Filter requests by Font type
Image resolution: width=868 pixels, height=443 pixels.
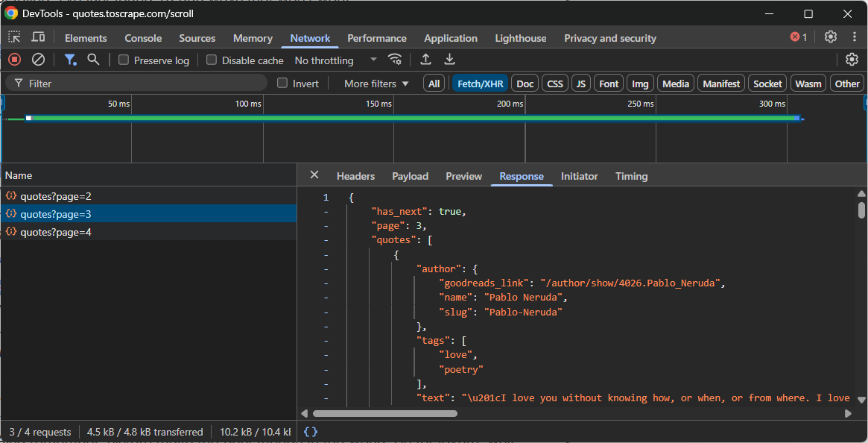[609, 84]
